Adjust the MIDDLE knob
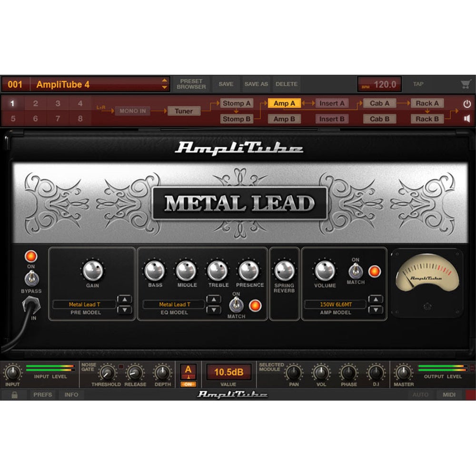 pos(187,270)
